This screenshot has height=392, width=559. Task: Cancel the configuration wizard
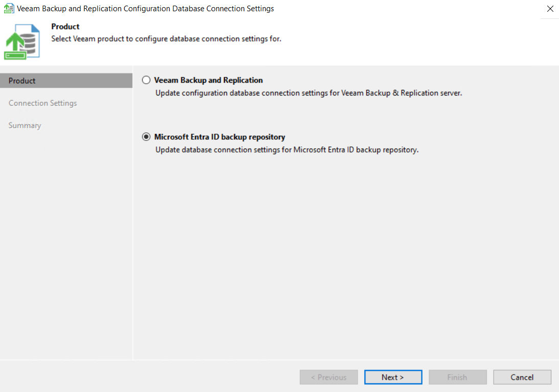522,377
